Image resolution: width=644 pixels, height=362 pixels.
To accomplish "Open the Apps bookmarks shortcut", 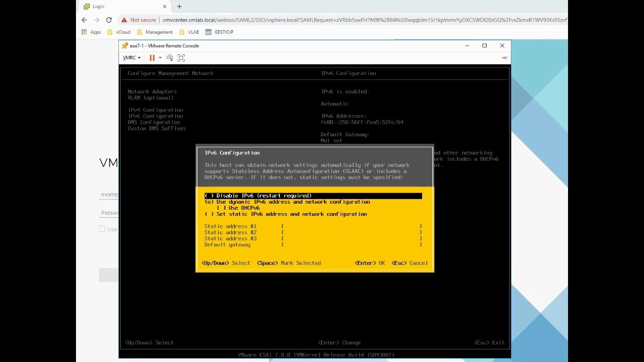I will tap(91, 32).
